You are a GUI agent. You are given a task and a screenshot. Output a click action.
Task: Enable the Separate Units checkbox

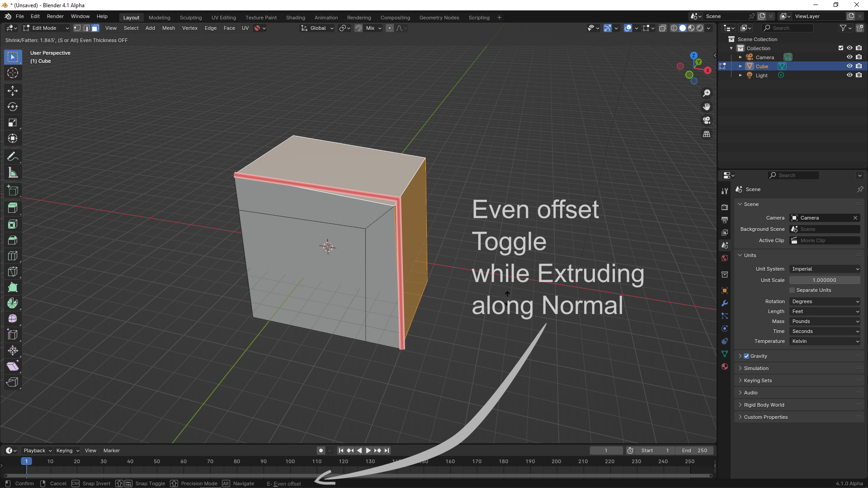tap(792, 290)
